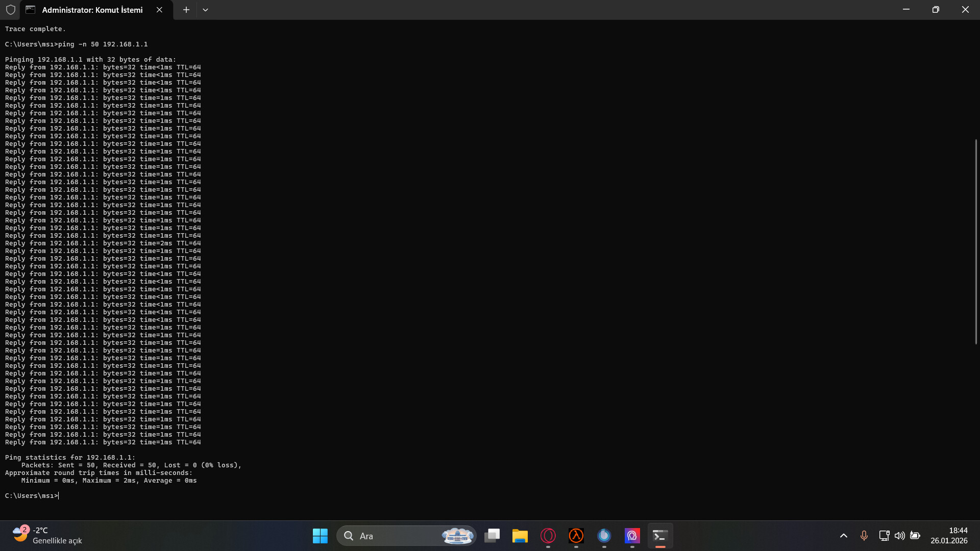Open Task View from the taskbar
Image resolution: width=980 pixels, height=551 pixels.
[492, 536]
